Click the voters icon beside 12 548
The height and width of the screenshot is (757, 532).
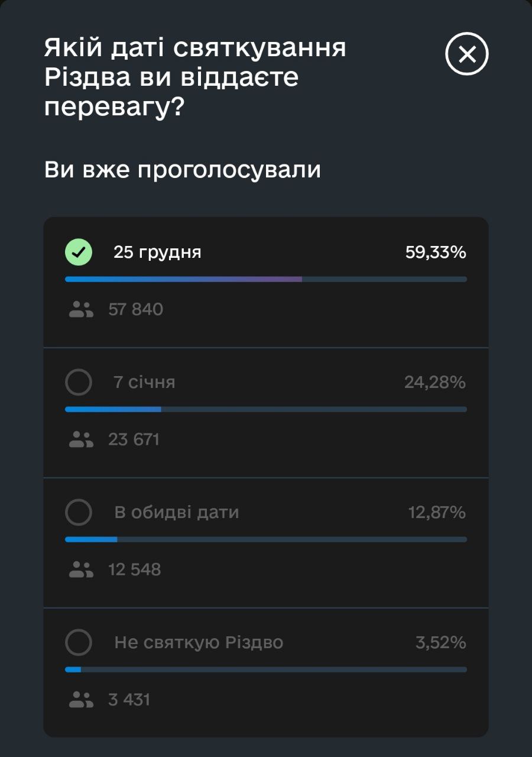(81, 570)
